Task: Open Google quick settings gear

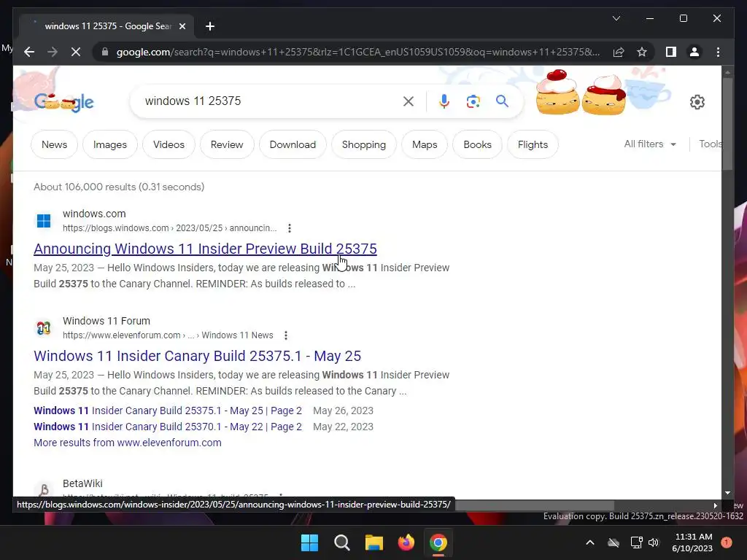Action: (697, 101)
